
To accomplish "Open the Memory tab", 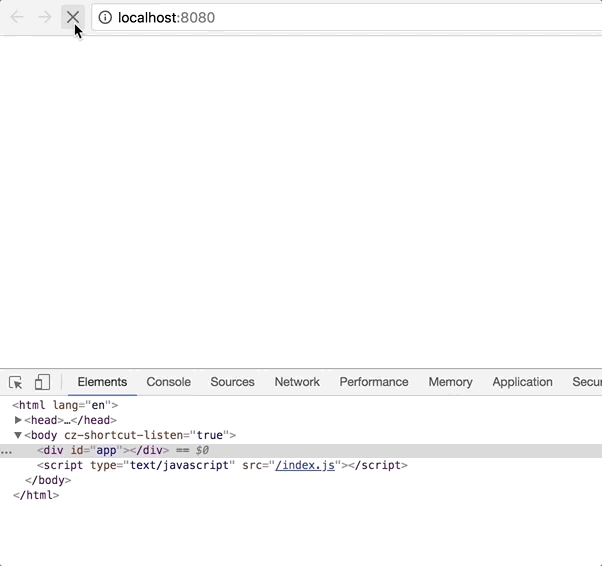I will [450, 382].
